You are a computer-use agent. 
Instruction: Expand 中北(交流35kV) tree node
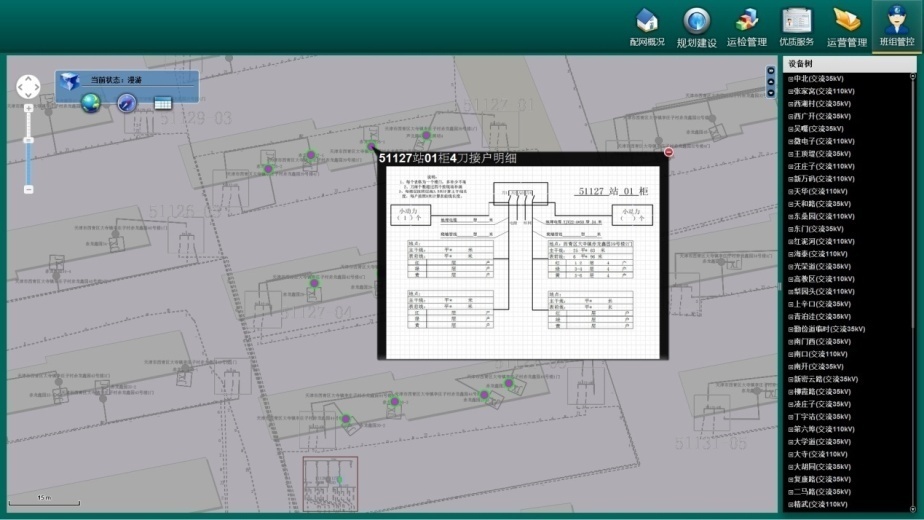click(x=790, y=78)
